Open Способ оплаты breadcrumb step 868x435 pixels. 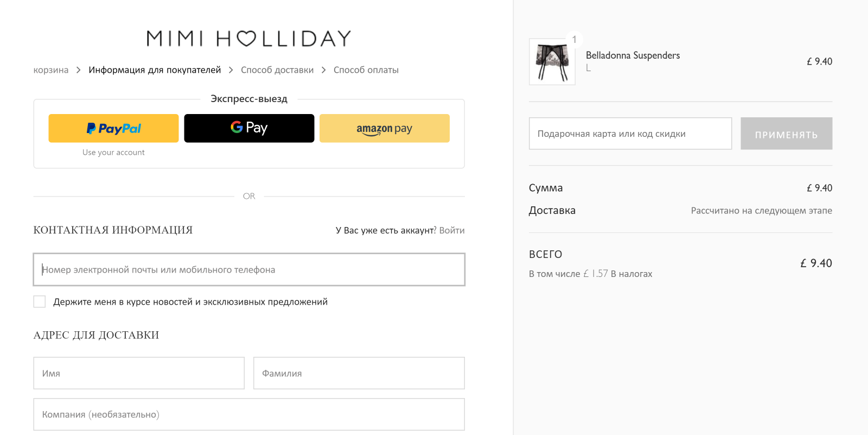[366, 70]
